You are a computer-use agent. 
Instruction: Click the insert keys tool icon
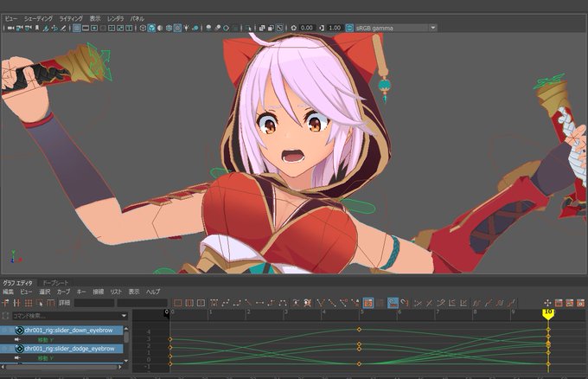pos(16,303)
